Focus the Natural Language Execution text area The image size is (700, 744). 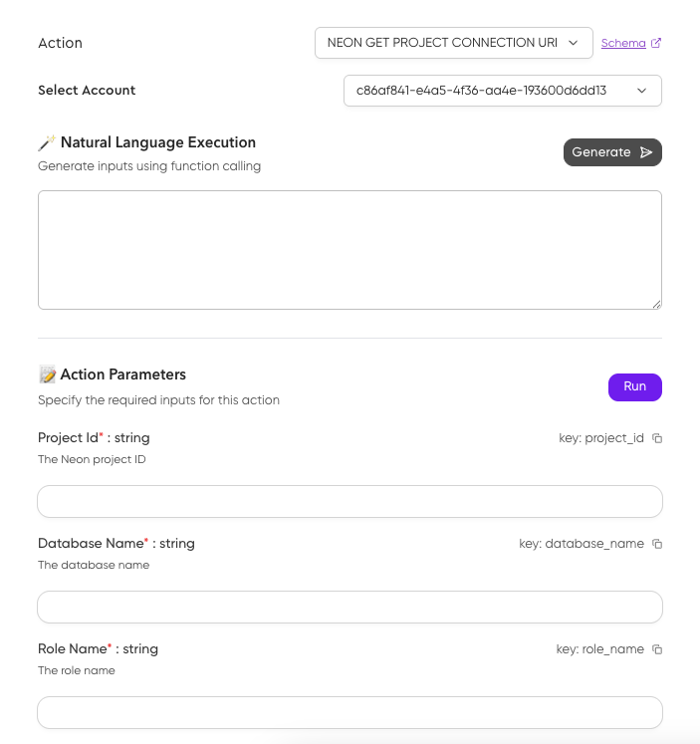pos(350,249)
